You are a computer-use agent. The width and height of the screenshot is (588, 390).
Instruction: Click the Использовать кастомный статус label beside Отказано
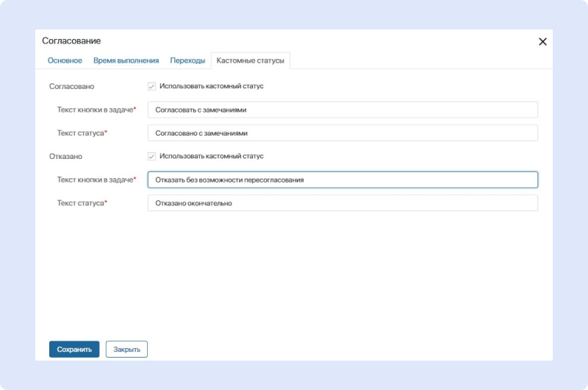[x=211, y=156]
